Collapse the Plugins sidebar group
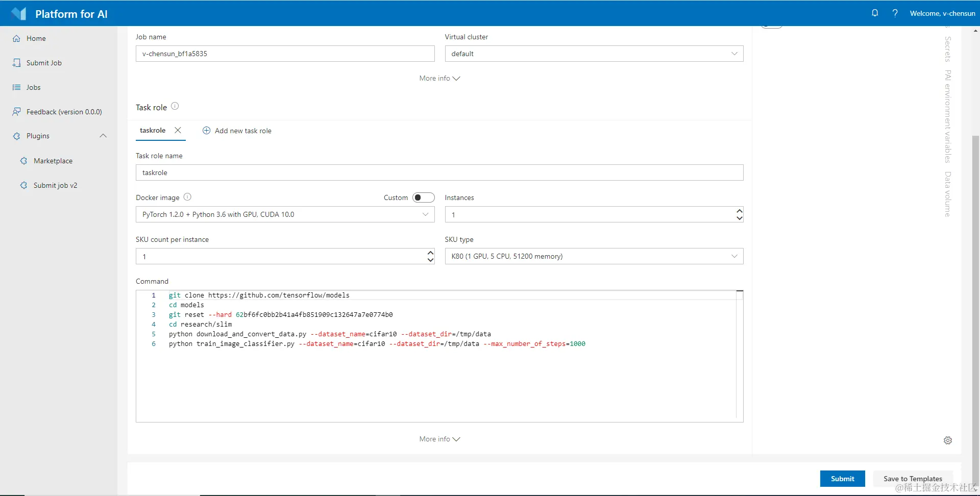The width and height of the screenshot is (980, 496). [103, 136]
